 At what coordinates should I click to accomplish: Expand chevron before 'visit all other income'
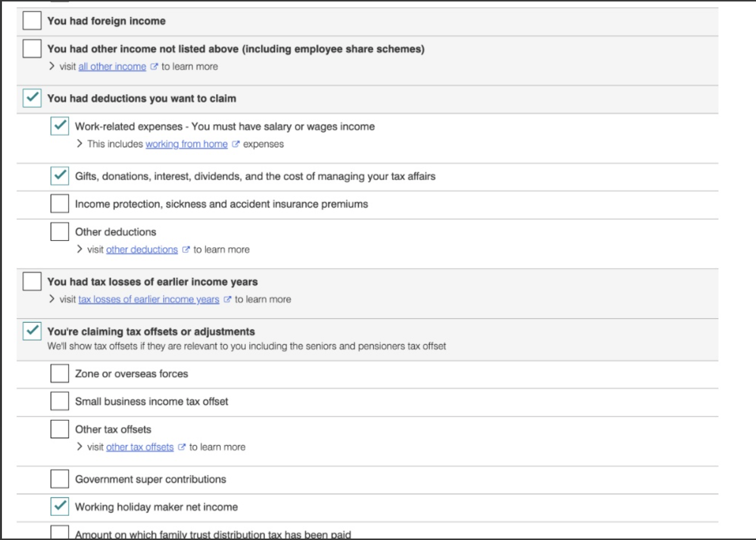pyautogui.click(x=52, y=66)
